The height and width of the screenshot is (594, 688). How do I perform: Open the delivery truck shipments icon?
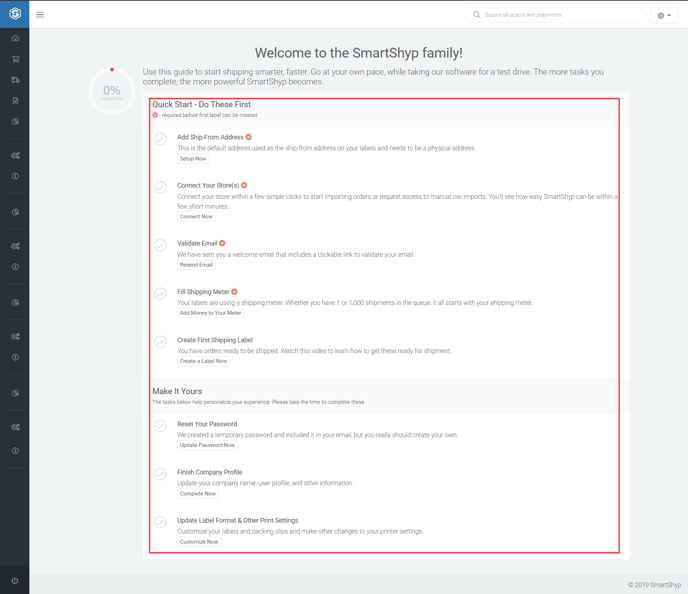[x=15, y=80]
